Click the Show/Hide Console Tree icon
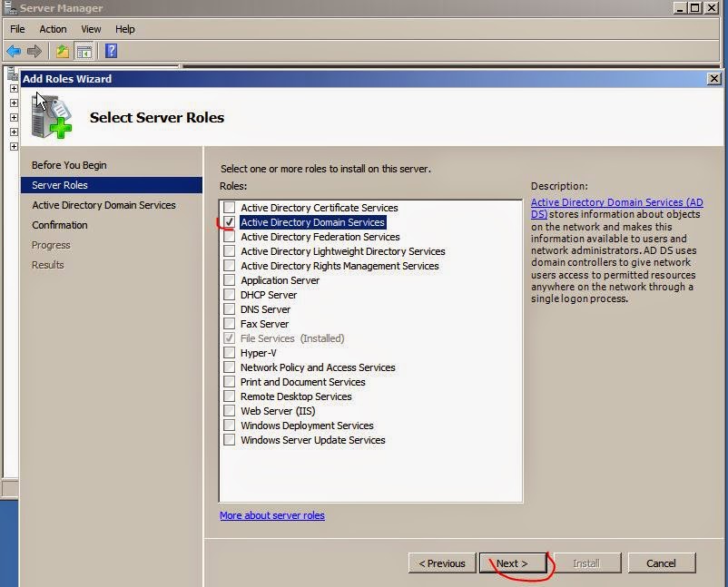The height and width of the screenshot is (587, 728). click(x=84, y=51)
